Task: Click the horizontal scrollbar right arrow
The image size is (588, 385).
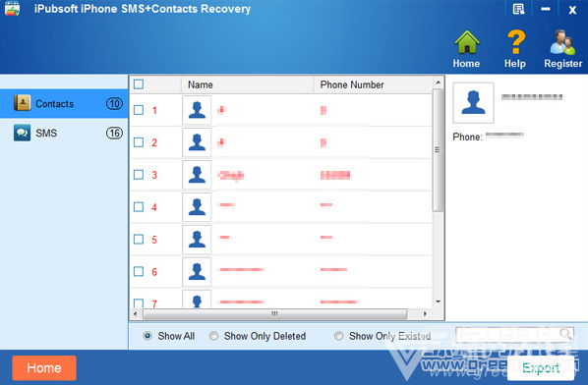Action: click(425, 314)
